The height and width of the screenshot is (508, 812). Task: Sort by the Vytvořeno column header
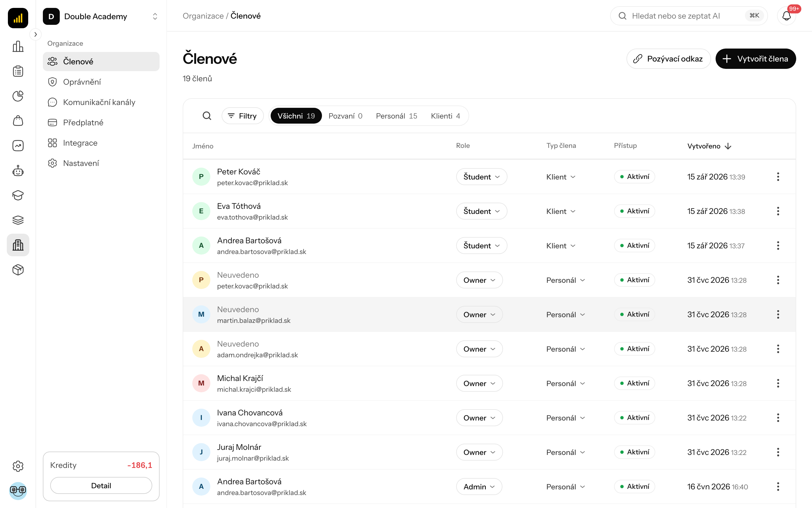coord(709,146)
